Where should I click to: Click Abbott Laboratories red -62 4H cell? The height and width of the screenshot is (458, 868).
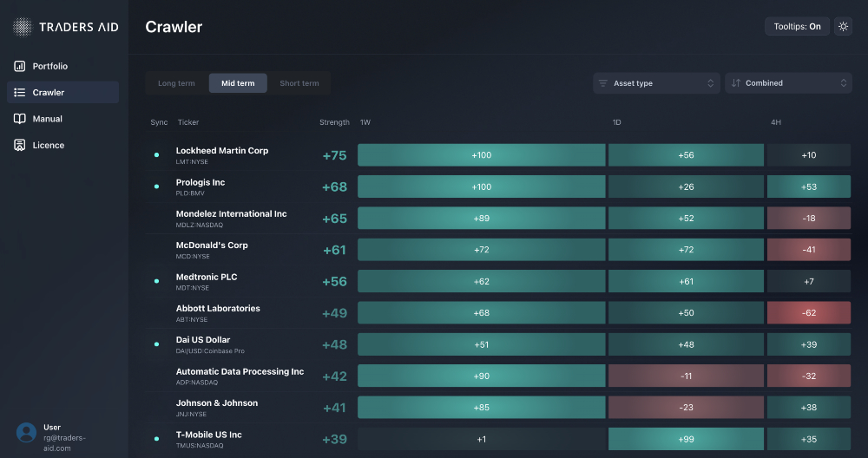tap(808, 313)
